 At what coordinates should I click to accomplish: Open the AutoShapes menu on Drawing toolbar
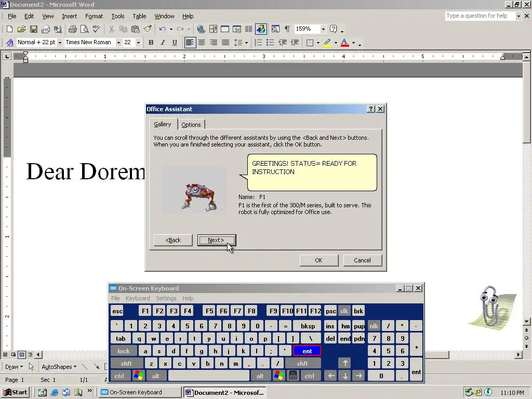coord(59,367)
